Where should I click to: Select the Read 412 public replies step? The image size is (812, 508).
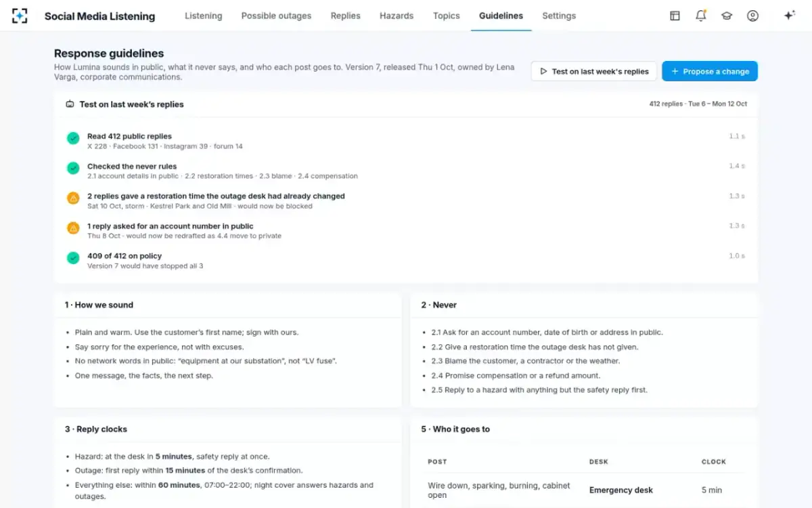[x=406, y=141]
